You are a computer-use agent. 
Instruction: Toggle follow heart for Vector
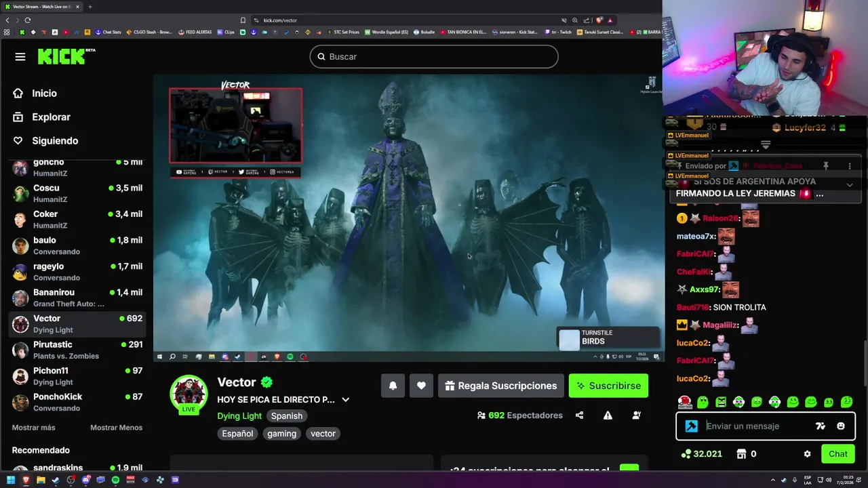point(421,386)
